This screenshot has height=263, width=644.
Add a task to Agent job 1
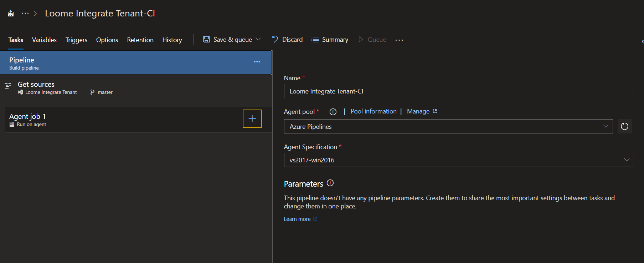(252, 118)
